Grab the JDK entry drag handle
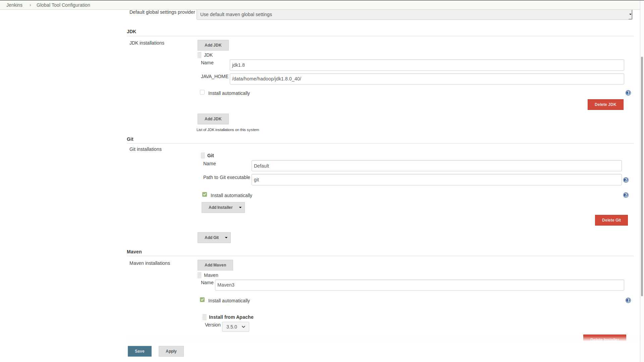Screen dimensions: 644x362 pyautogui.click(x=200, y=55)
